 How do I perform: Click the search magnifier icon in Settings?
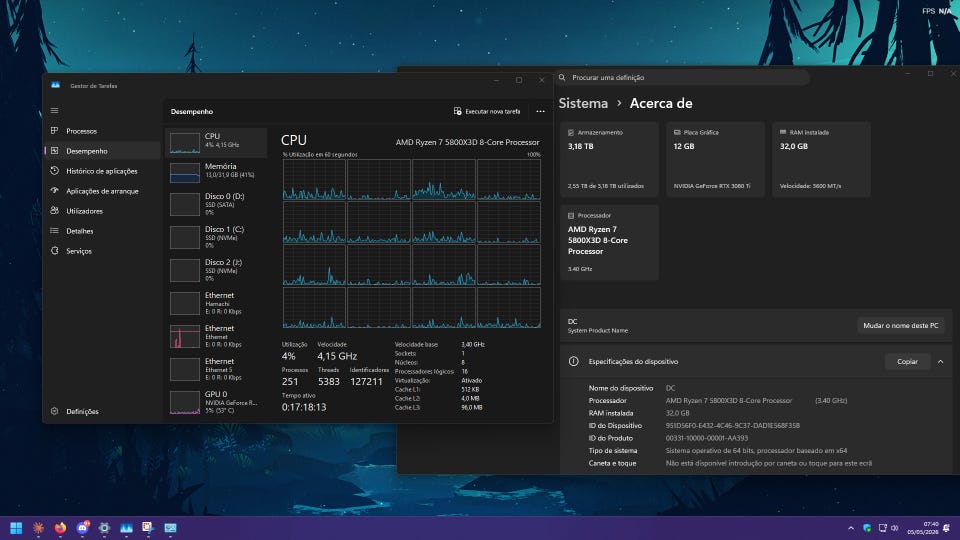tap(562, 78)
